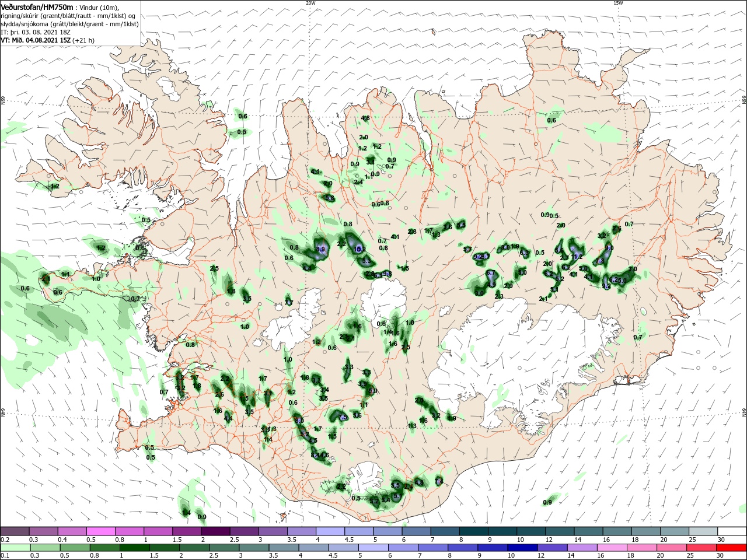The height and width of the screenshot is (560, 747).
Task: Click the white top-row swatch after 30
Action: point(732,531)
